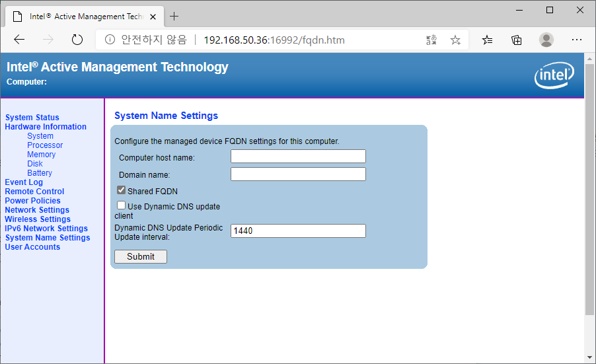Open Hardware Information page
The image size is (596, 364).
(46, 127)
